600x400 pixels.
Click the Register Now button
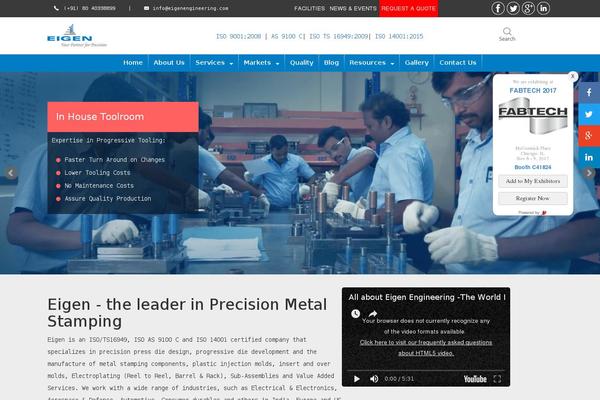click(533, 198)
